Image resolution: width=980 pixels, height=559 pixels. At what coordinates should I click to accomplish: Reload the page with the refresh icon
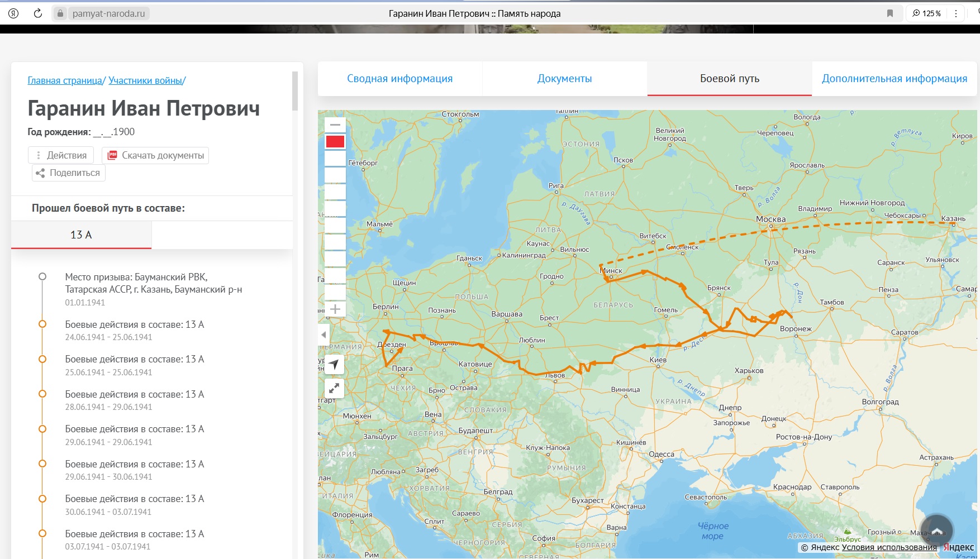point(38,13)
